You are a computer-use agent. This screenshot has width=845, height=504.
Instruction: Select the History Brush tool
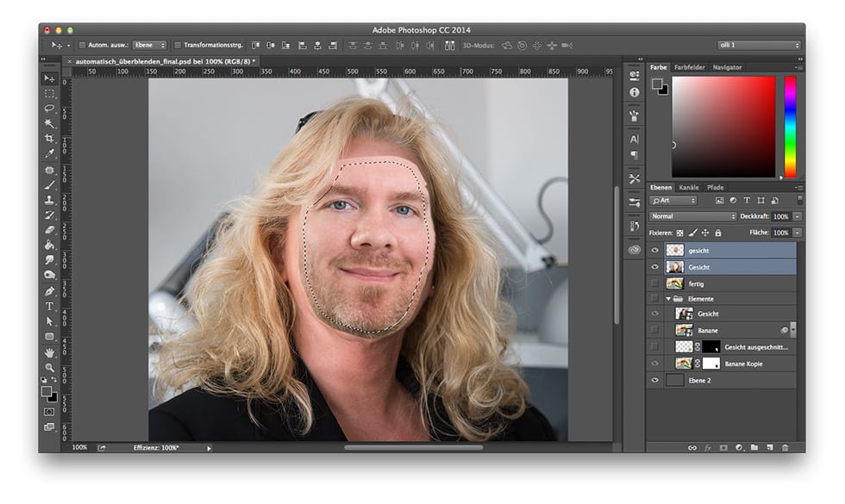pyautogui.click(x=49, y=215)
